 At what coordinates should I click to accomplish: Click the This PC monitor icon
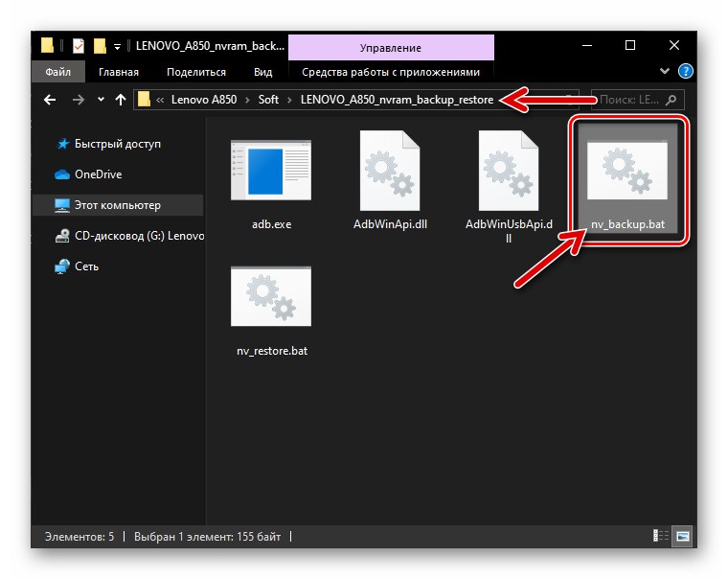pos(62,205)
